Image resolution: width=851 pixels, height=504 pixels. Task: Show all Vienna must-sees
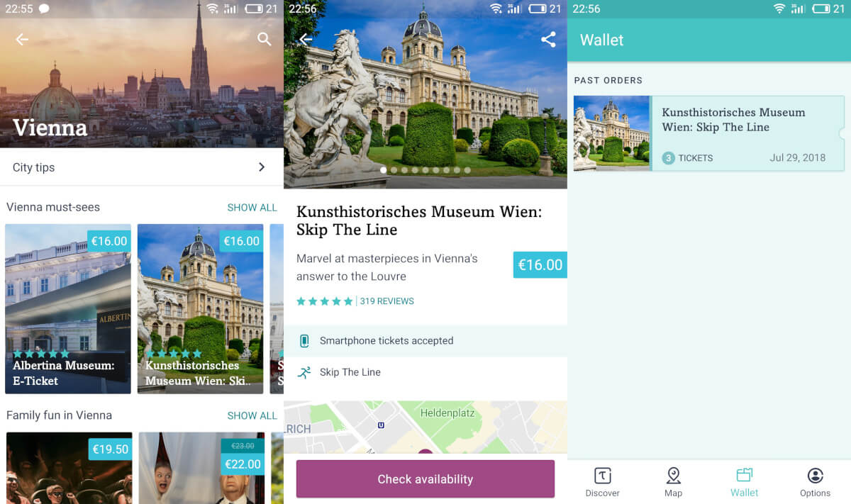pyautogui.click(x=252, y=208)
